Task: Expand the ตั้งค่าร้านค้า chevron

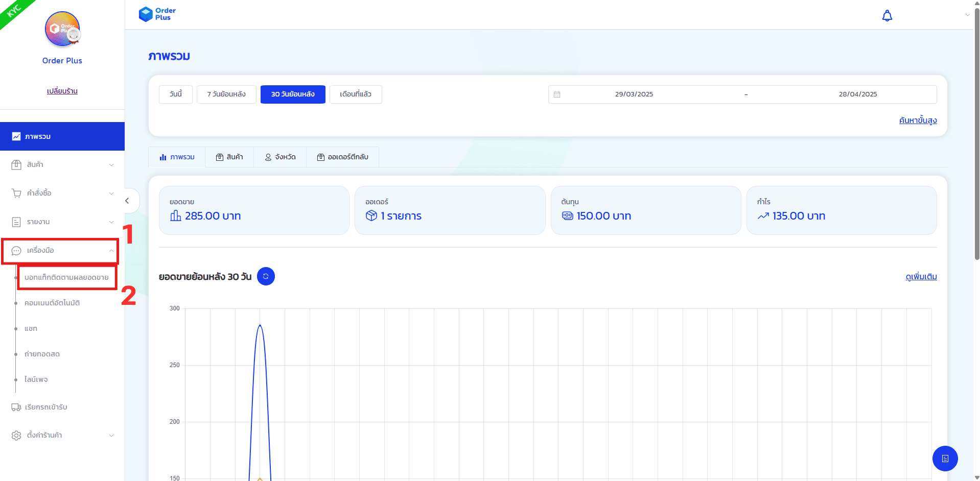Action: click(x=111, y=436)
